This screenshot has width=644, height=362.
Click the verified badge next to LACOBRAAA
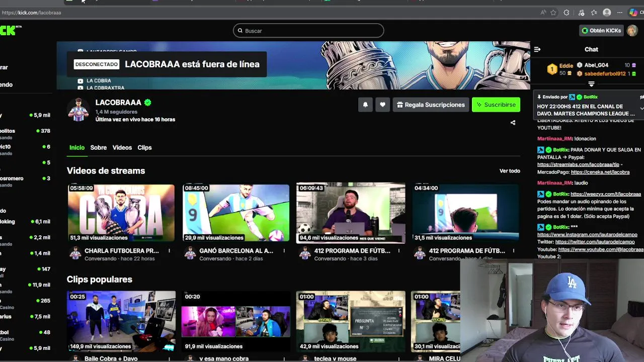(147, 103)
